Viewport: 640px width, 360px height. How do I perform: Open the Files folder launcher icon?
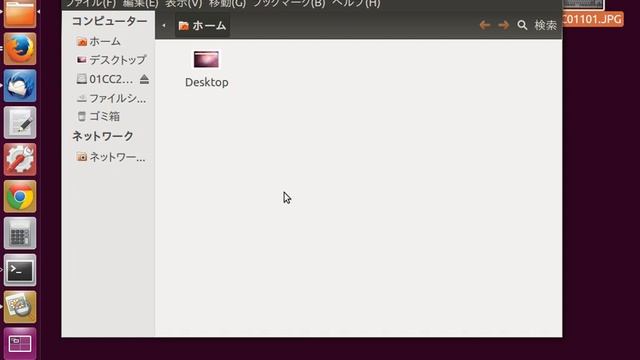pos(20,13)
